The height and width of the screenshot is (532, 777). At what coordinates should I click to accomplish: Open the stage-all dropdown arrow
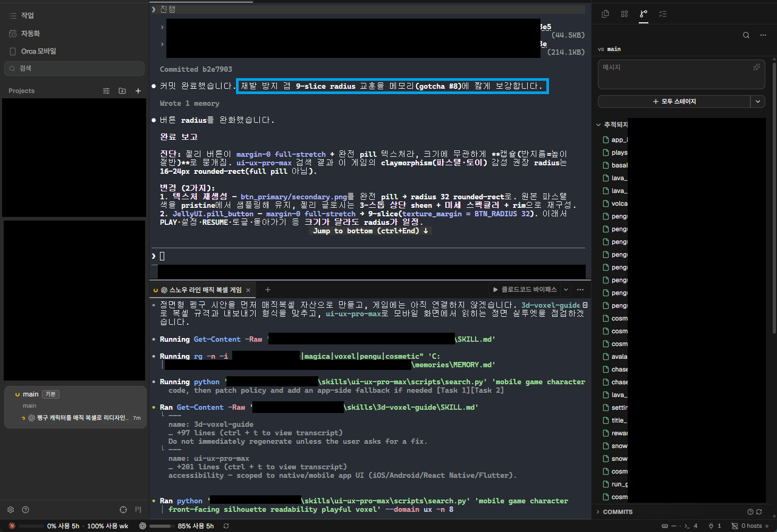pyautogui.click(x=758, y=102)
